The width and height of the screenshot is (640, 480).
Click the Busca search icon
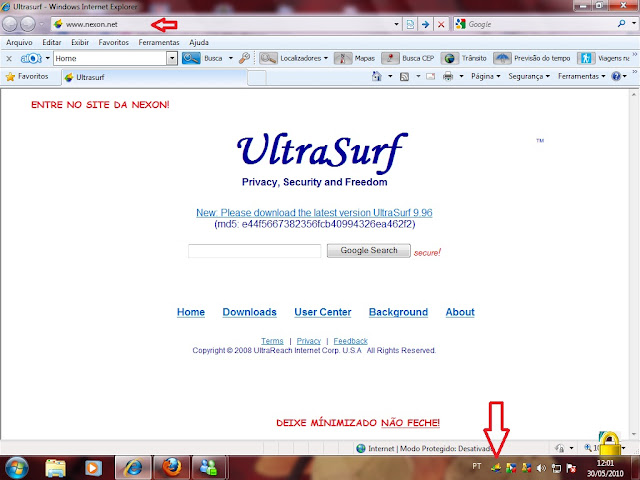[x=191, y=58]
